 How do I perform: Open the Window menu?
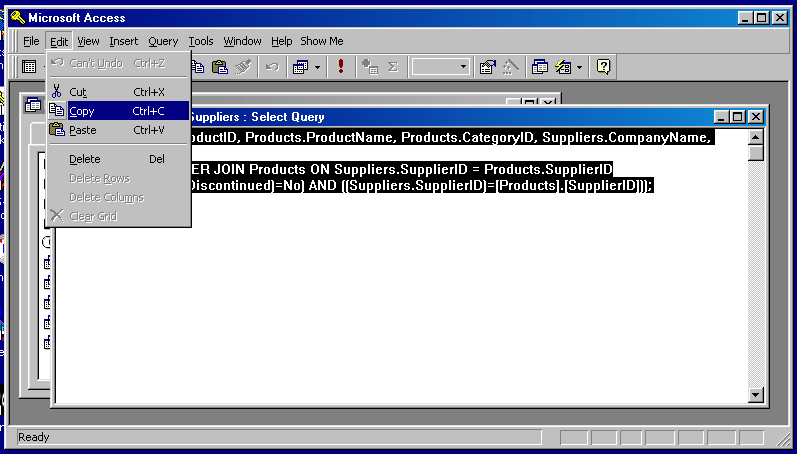click(242, 41)
